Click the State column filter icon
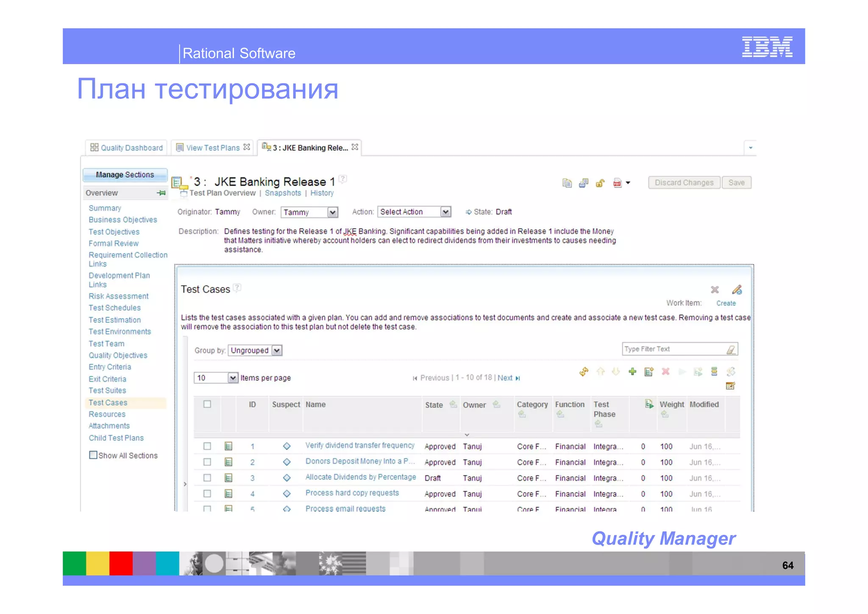868x614 pixels. click(x=453, y=404)
